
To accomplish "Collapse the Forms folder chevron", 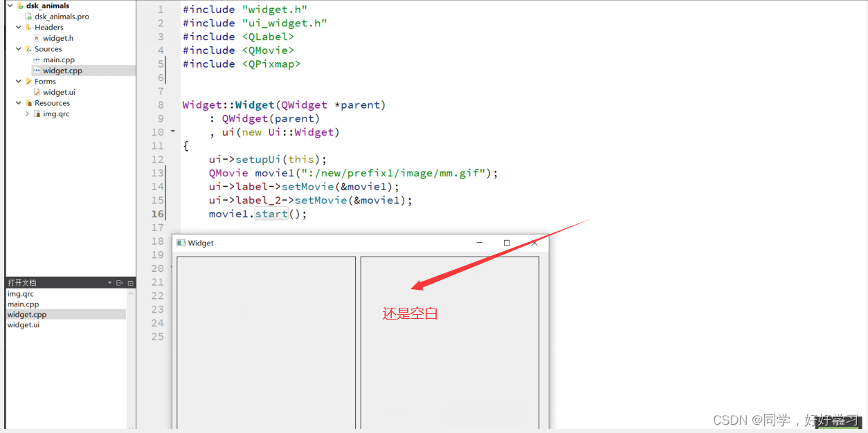I will [x=19, y=81].
